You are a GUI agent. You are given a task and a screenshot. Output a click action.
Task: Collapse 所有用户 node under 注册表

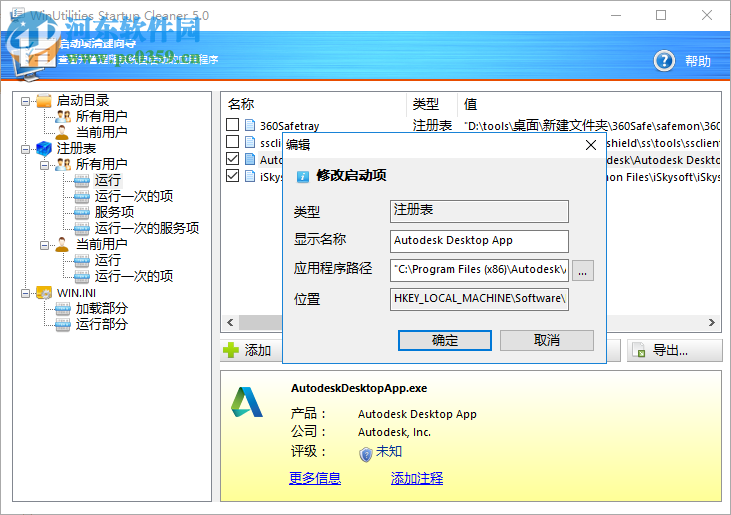[45, 165]
